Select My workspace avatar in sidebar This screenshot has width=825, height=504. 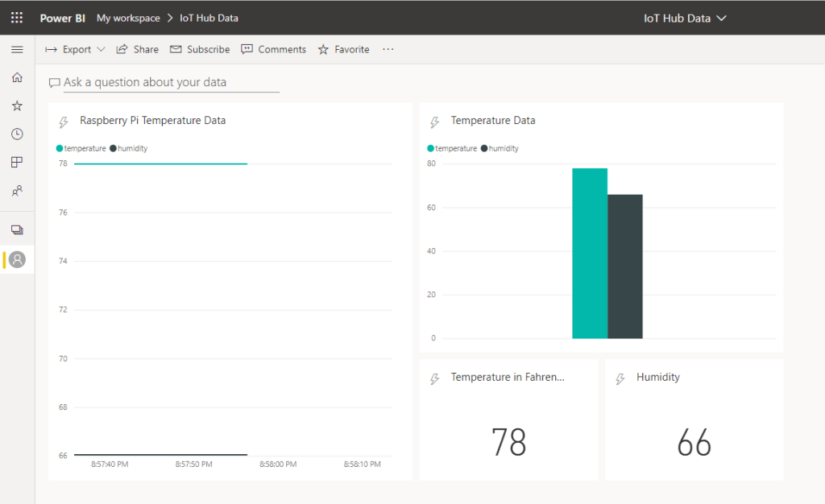pyautogui.click(x=17, y=259)
